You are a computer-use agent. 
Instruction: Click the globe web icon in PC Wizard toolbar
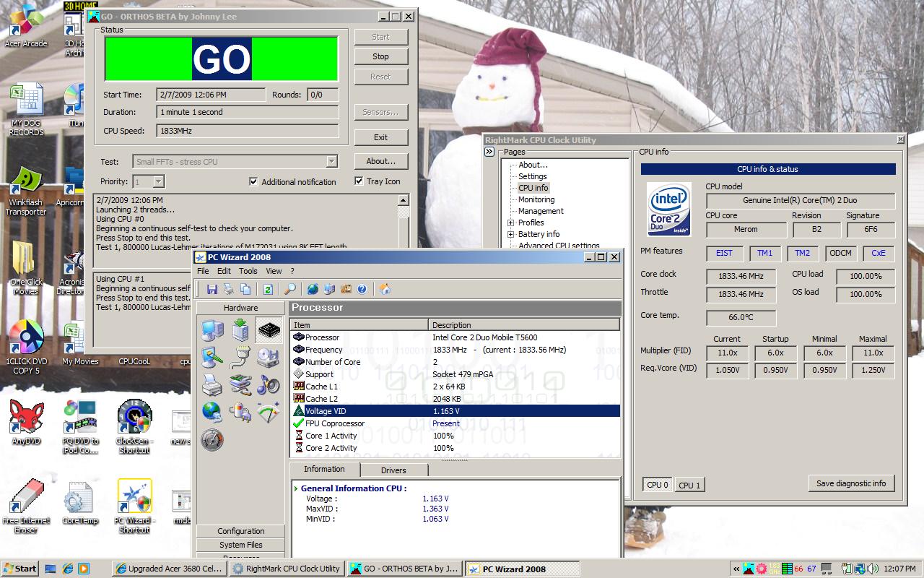pos(313,289)
